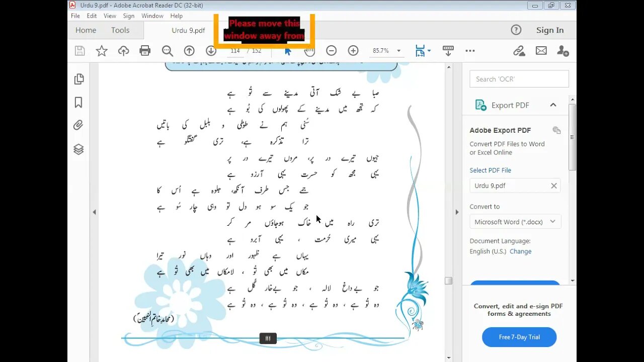Click the tools pane scrollbar thumb
The height and width of the screenshot is (362, 644).
[x=573, y=137]
